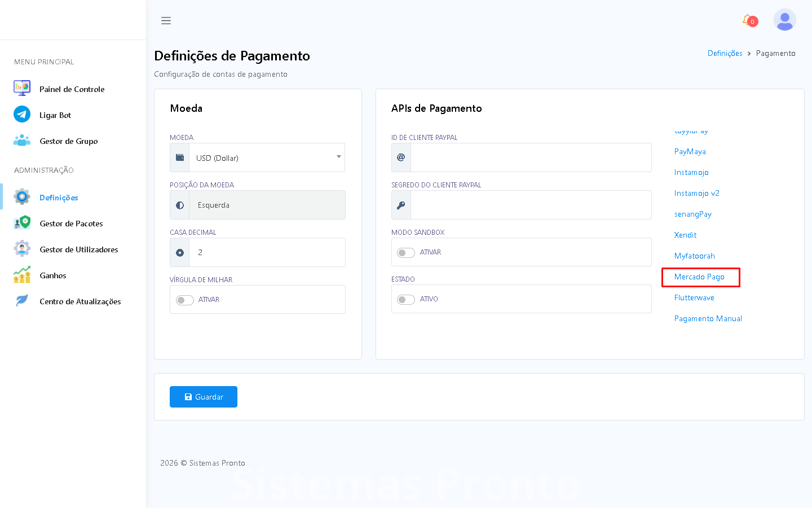Click the Definições breadcrumb link
The height and width of the screenshot is (508, 812).
click(x=725, y=53)
